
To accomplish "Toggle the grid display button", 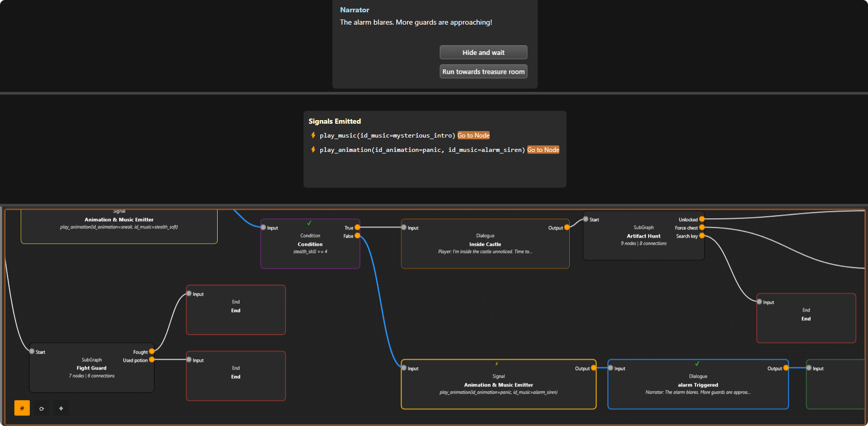I will 22,408.
